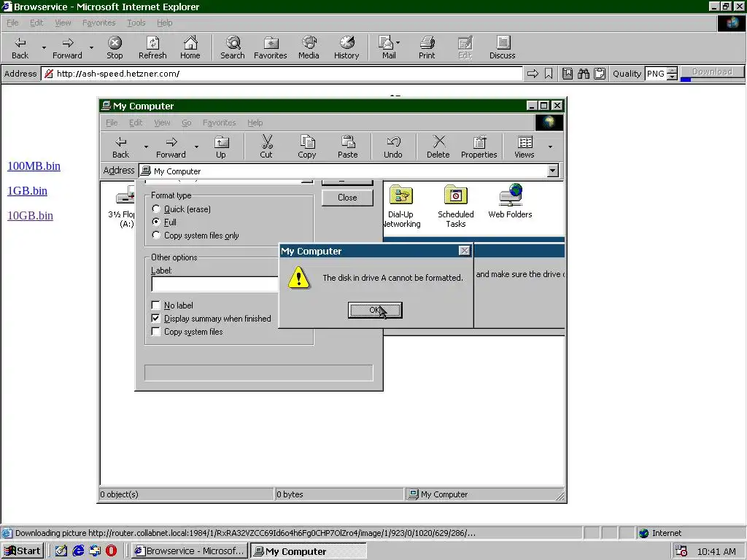The image size is (747, 560).
Task: Click Forward in Internet Explorer toolbar
Action: pyautogui.click(x=67, y=47)
